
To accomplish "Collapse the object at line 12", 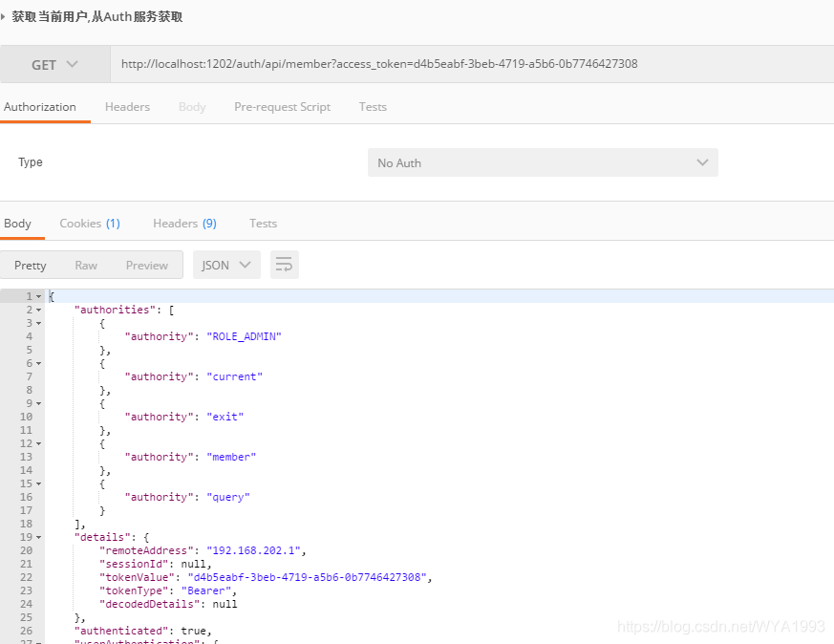I will 39,444.
